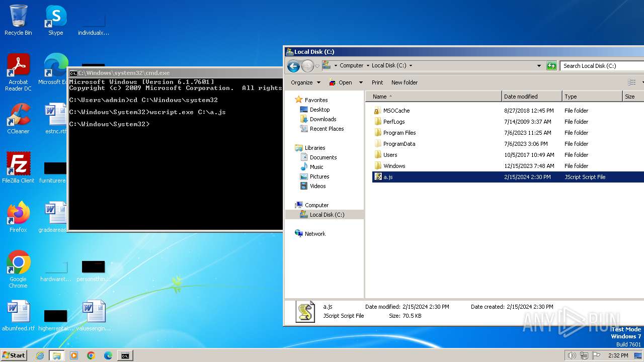Open valuesangin document on desktop
The image size is (644, 362).
click(94, 316)
